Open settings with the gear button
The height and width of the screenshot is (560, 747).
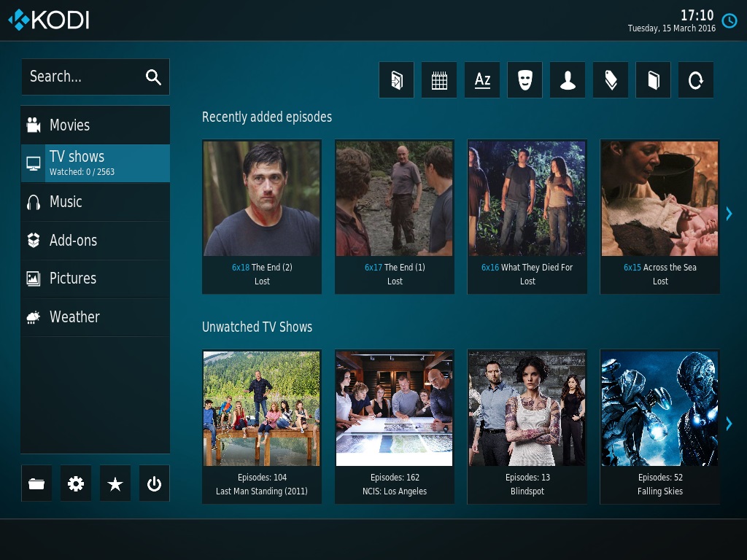pos(76,483)
